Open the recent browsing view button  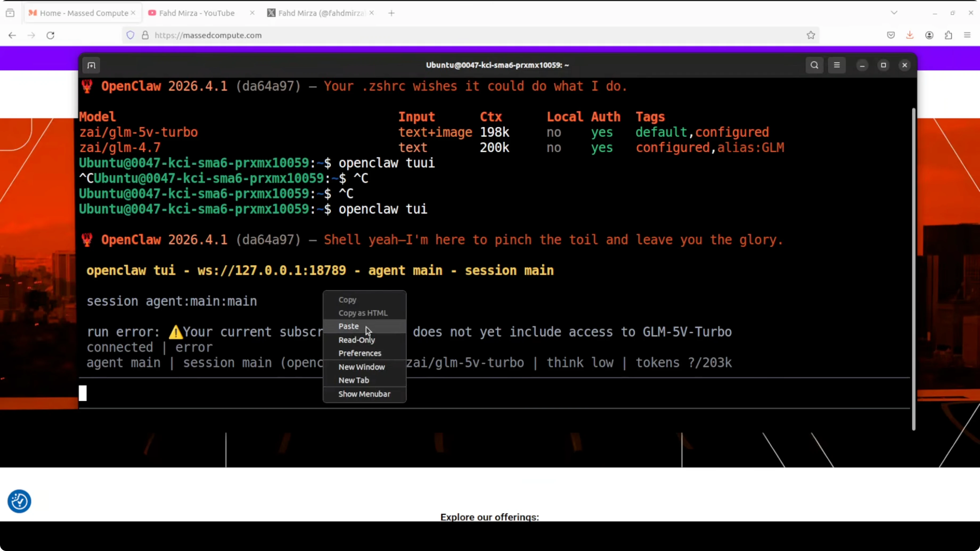click(x=10, y=13)
